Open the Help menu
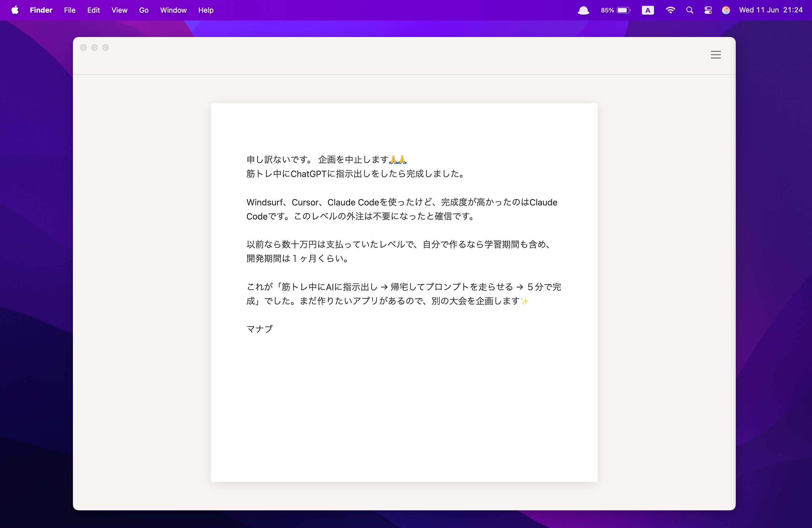The image size is (812, 528). coord(206,10)
